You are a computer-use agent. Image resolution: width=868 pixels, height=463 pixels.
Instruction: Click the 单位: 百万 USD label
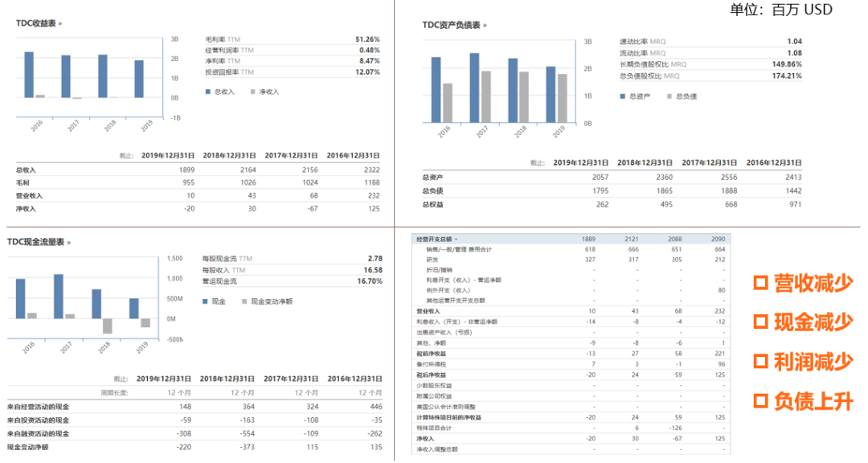click(781, 10)
